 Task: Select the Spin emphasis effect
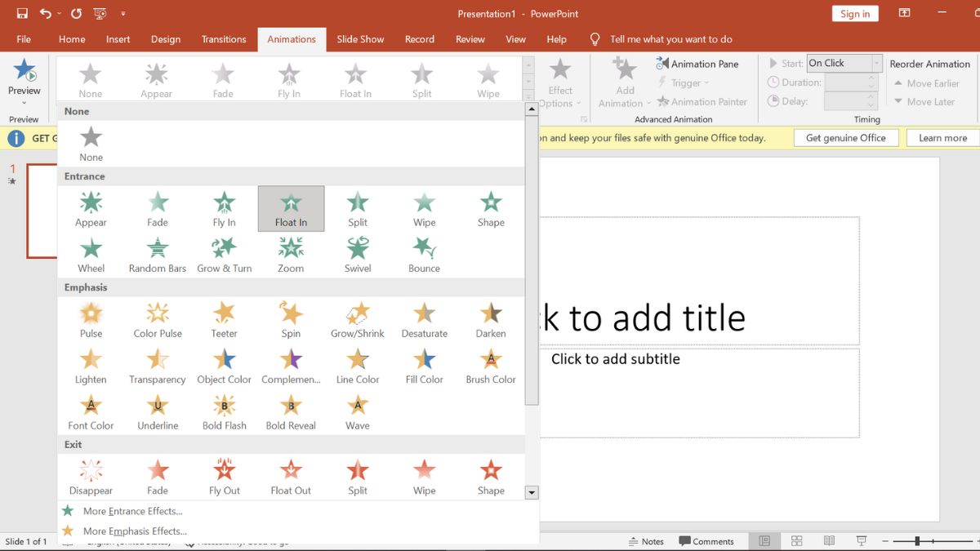[291, 320]
